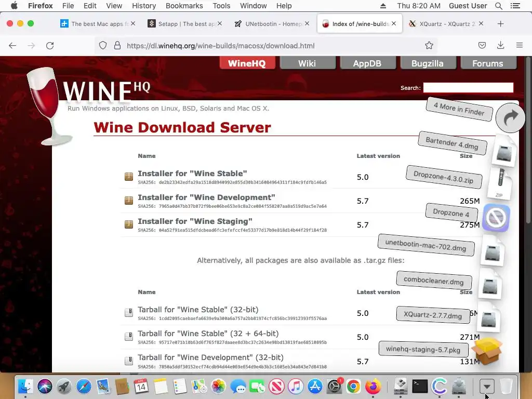Download Tarball for "Wine Stable" (32-bit)

tap(198, 310)
